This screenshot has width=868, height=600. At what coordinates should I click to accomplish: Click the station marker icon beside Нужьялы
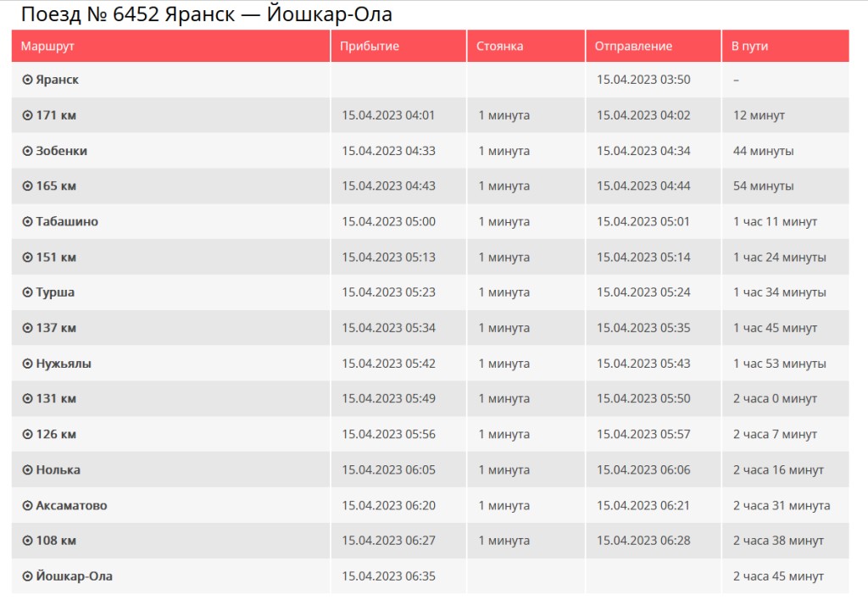pyautogui.click(x=27, y=364)
